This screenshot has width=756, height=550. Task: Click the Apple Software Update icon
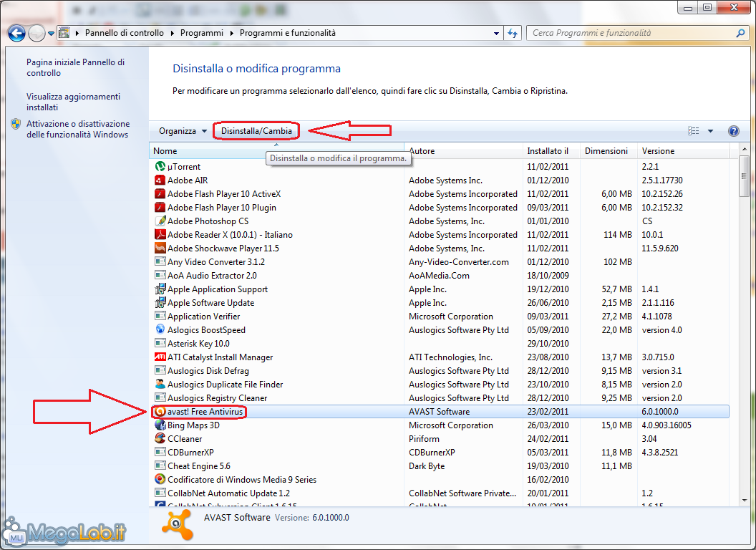[x=160, y=302]
